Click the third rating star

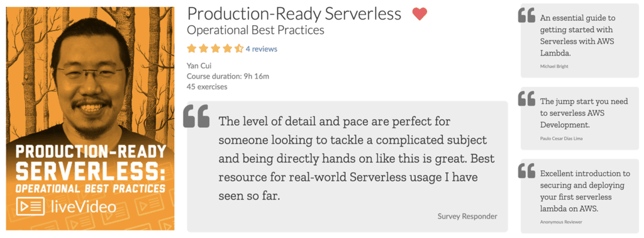pyautogui.click(x=215, y=49)
